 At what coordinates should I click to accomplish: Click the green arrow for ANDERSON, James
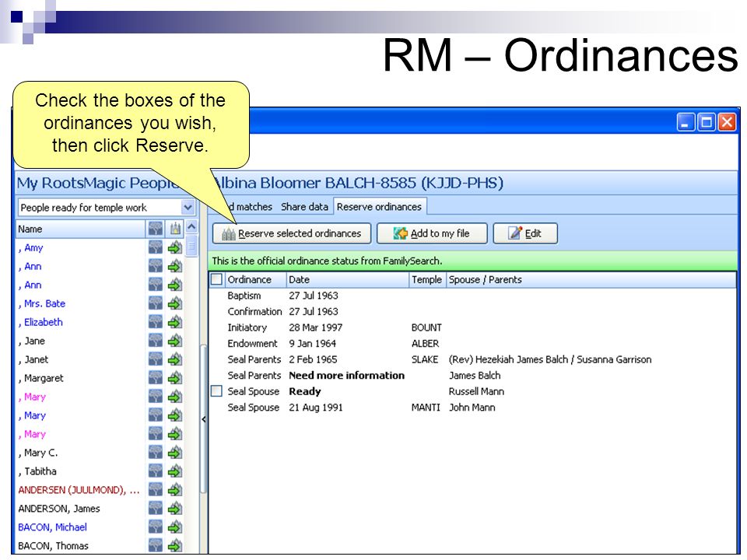point(175,508)
